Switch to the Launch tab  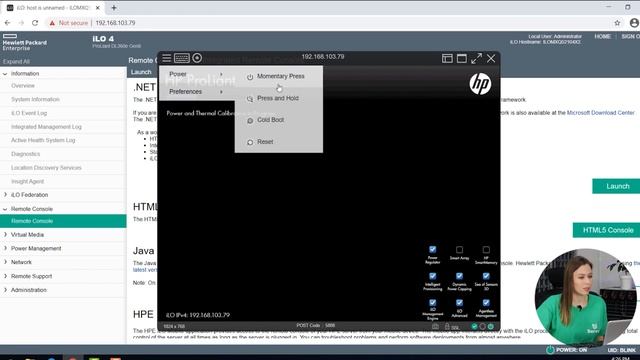(141, 72)
